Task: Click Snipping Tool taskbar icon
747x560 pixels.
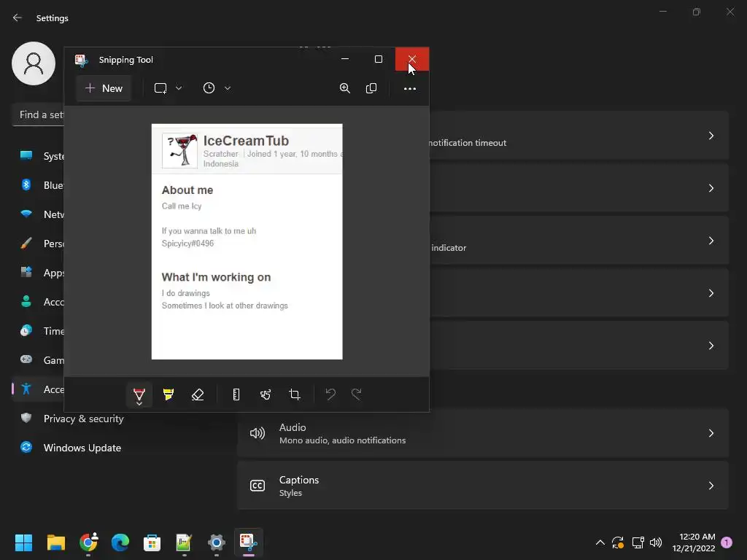Action: tap(249, 542)
